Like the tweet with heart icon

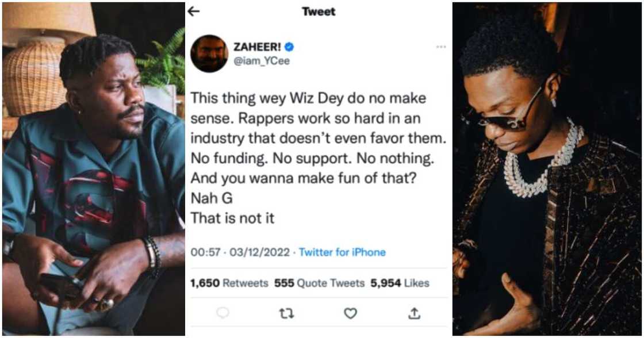pyautogui.click(x=350, y=313)
